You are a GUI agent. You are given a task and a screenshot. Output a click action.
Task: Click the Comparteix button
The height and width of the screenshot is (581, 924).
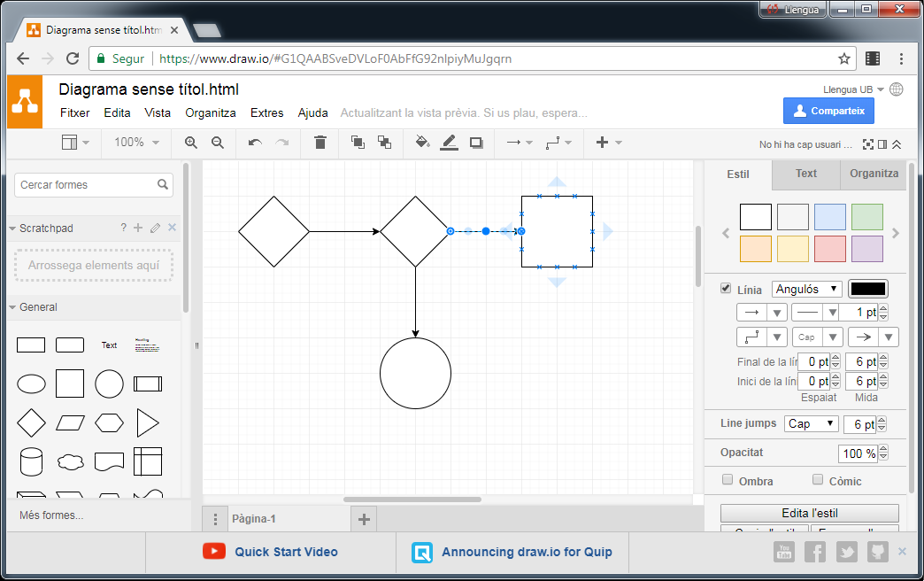coord(828,110)
